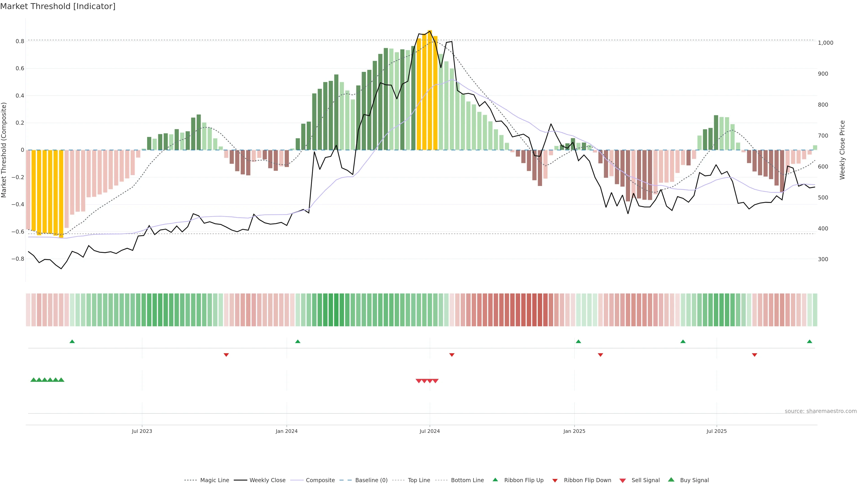Toggle Top Line legend entry
This screenshot has height=488, width=868.
419,480
